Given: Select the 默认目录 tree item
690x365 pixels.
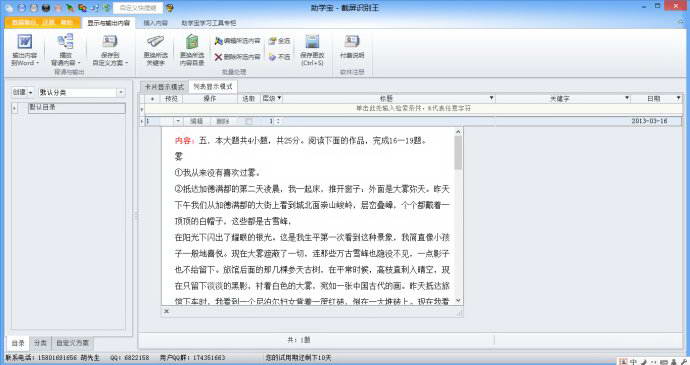Looking at the screenshot, I should pyautogui.click(x=77, y=107).
